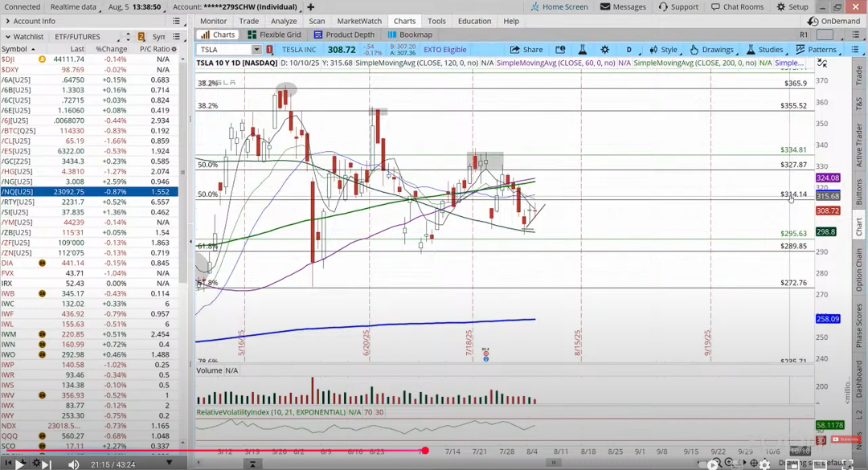Open the Dashboard side panel tab
The image size is (868, 470).
pyautogui.click(x=859, y=378)
